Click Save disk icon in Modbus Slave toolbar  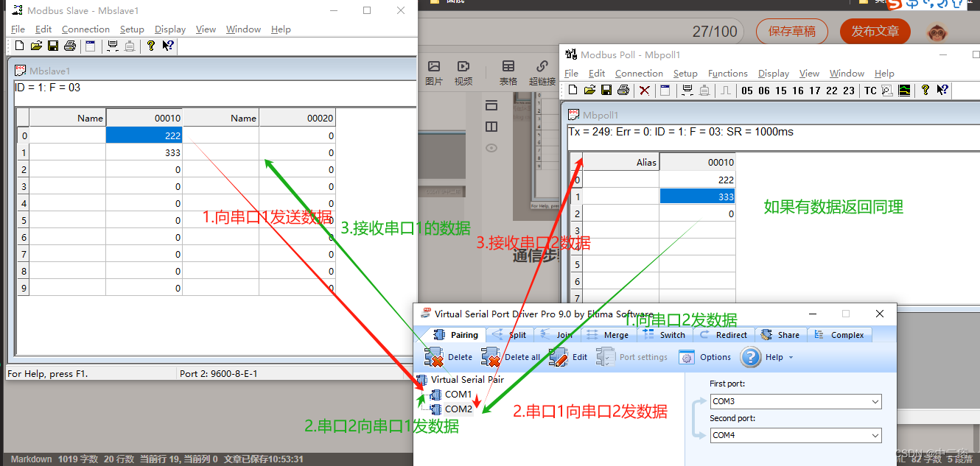[53, 46]
